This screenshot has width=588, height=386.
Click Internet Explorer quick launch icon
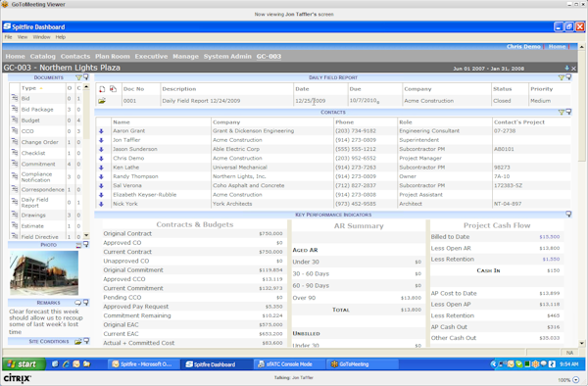point(66,363)
